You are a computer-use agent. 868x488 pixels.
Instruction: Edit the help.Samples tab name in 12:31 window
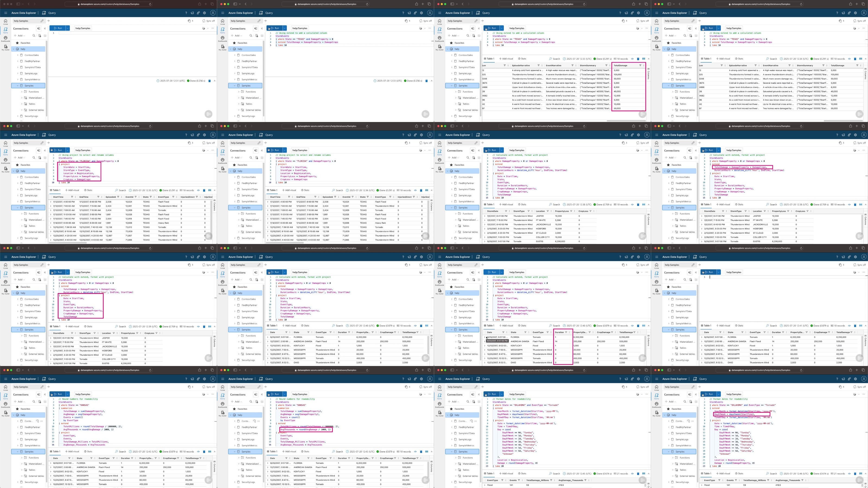point(42,21)
